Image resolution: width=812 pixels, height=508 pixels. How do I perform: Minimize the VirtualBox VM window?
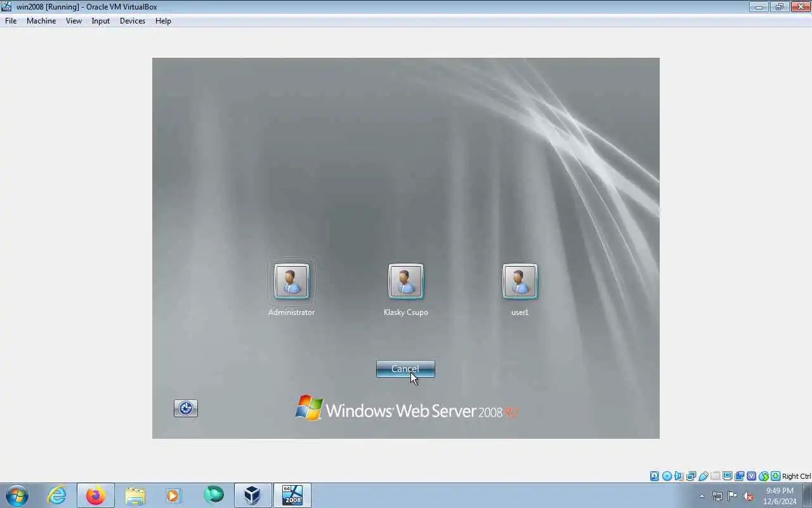click(x=759, y=7)
